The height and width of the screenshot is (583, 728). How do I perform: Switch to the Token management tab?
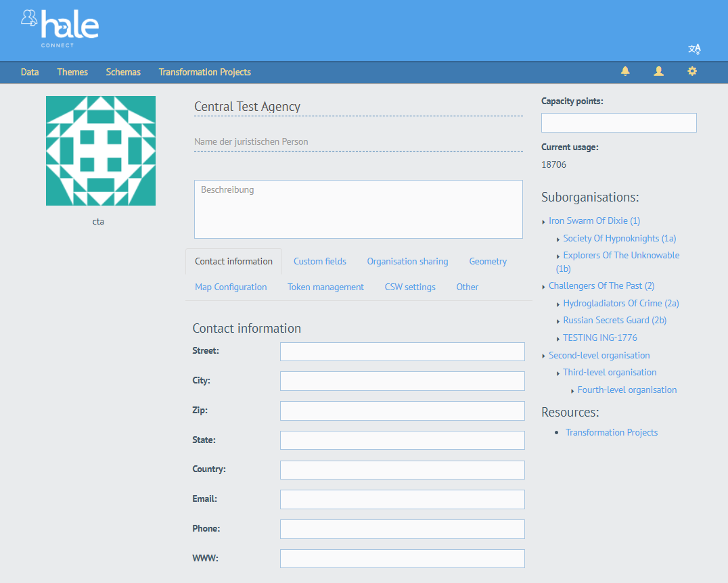click(x=325, y=287)
